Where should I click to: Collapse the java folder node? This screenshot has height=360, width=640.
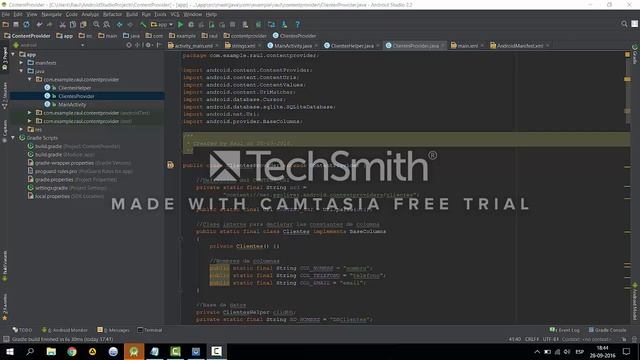[x=21, y=71]
